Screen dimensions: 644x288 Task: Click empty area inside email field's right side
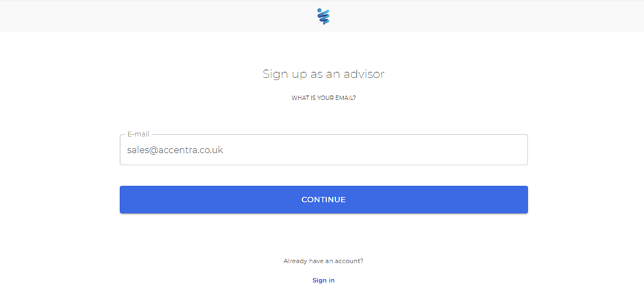pyautogui.click(x=410, y=150)
